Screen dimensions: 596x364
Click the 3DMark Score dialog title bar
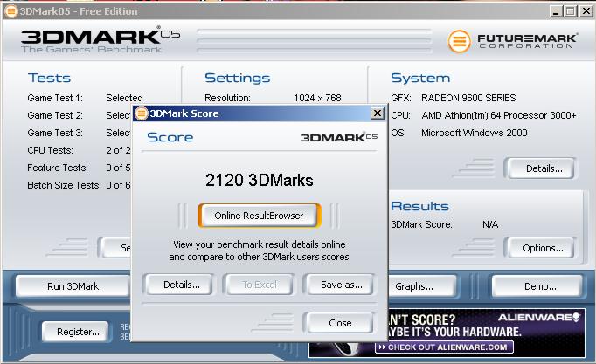click(x=260, y=113)
